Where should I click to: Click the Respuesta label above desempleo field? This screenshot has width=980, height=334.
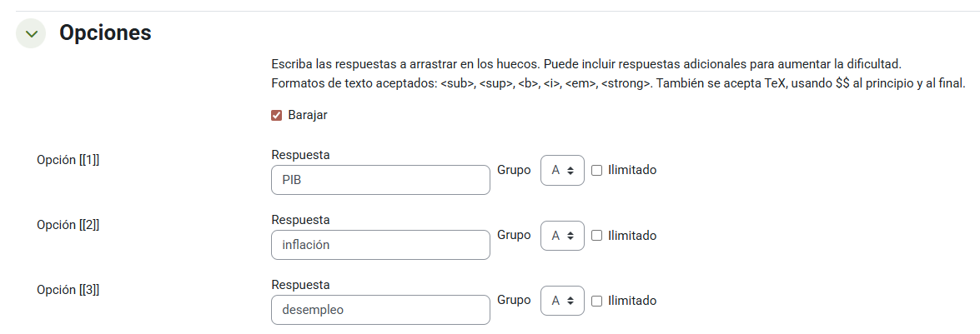click(x=301, y=285)
